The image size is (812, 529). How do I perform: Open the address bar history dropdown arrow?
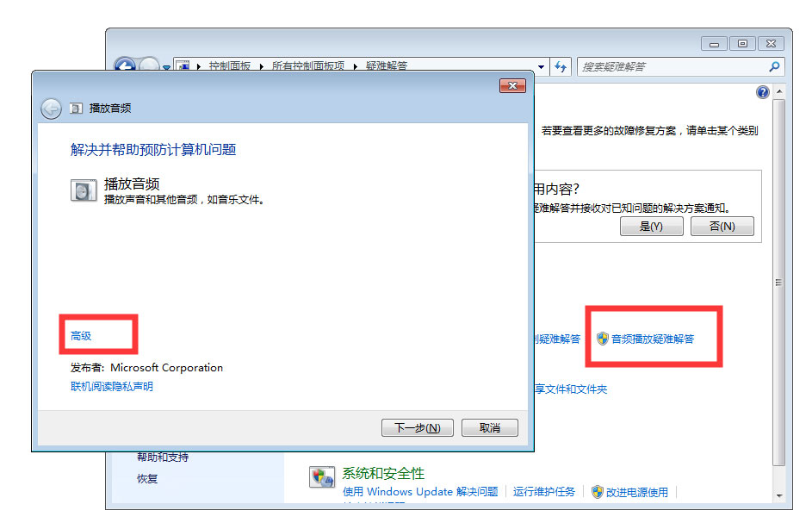541,67
